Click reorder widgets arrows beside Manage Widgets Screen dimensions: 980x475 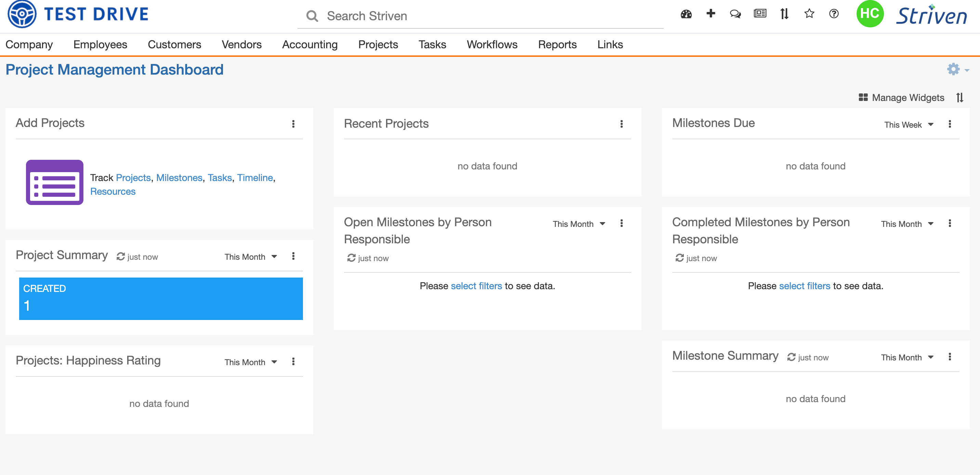(959, 98)
